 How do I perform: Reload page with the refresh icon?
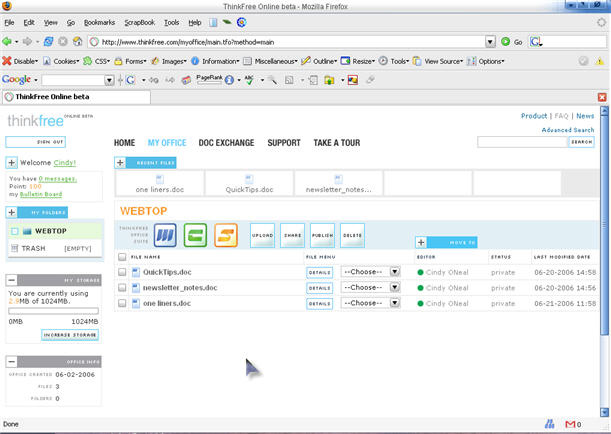click(x=48, y=41)
